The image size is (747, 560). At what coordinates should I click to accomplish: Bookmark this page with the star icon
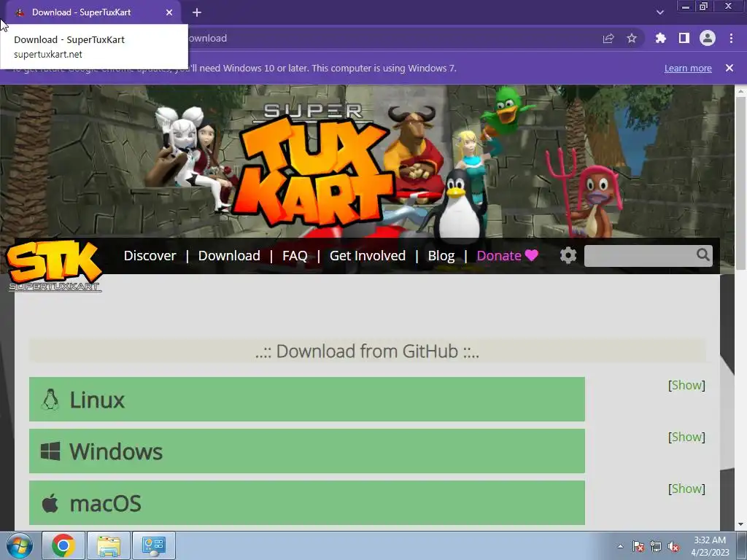tap(632, 38)
